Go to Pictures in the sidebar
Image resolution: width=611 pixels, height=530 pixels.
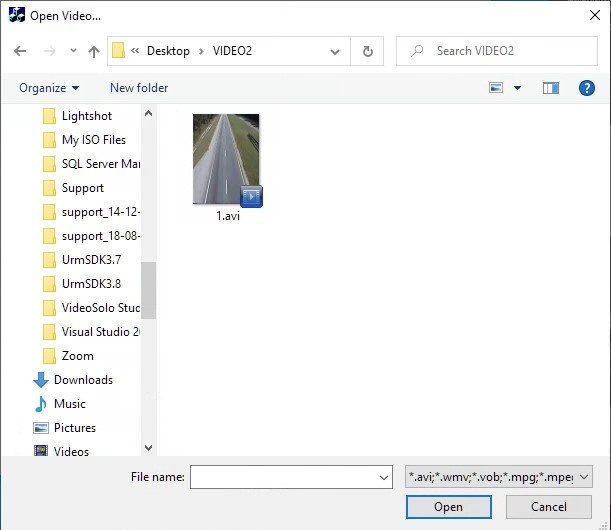click(x=74, y=428)
